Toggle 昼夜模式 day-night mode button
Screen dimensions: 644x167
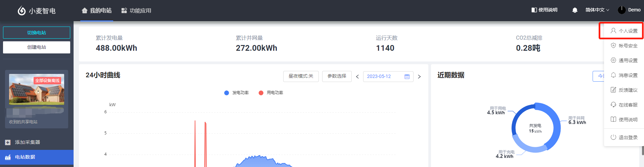click(x=301, y=76)
